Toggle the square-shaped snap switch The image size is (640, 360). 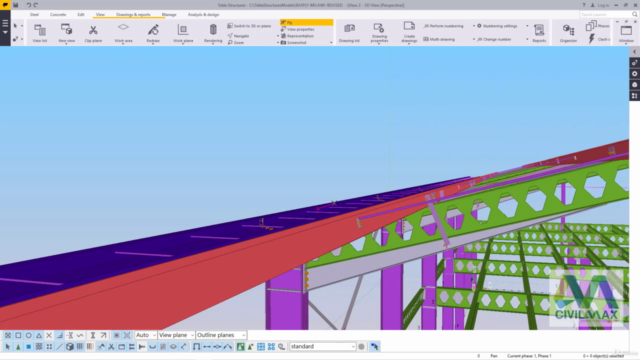[x=18, y=335]
